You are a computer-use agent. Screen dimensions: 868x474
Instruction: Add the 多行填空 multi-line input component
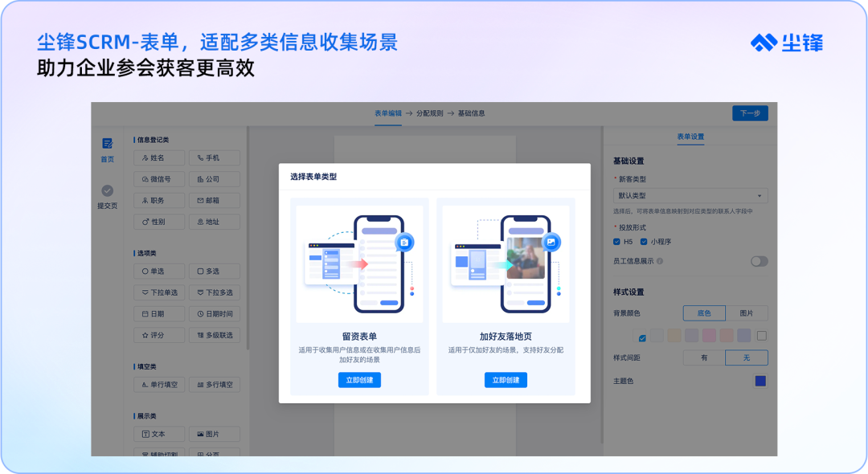pyautogui.click(x=215, y=384)
